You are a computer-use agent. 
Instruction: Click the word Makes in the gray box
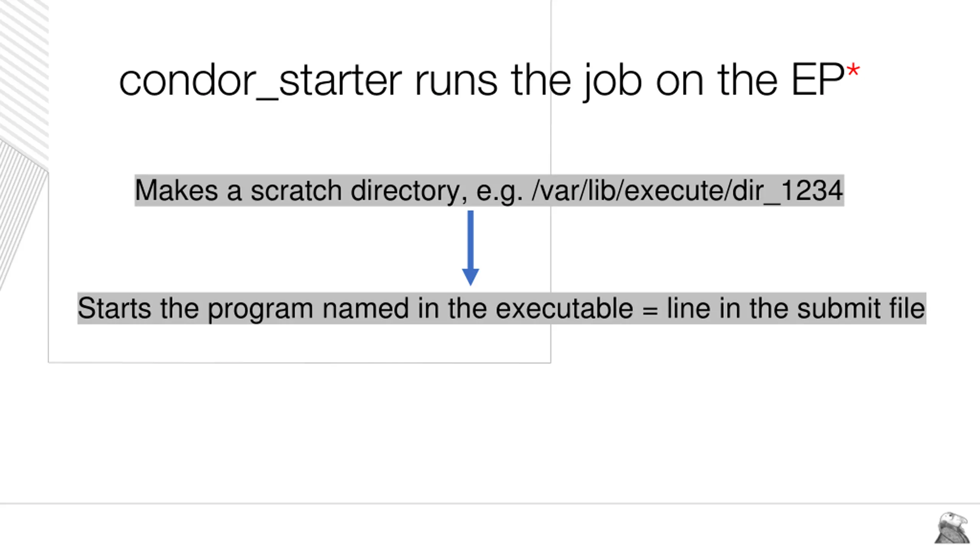[x=176, y=190]
